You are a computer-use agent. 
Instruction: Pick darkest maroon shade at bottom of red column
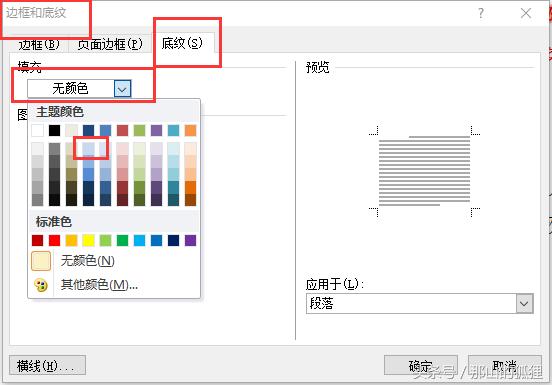point(123,200)
